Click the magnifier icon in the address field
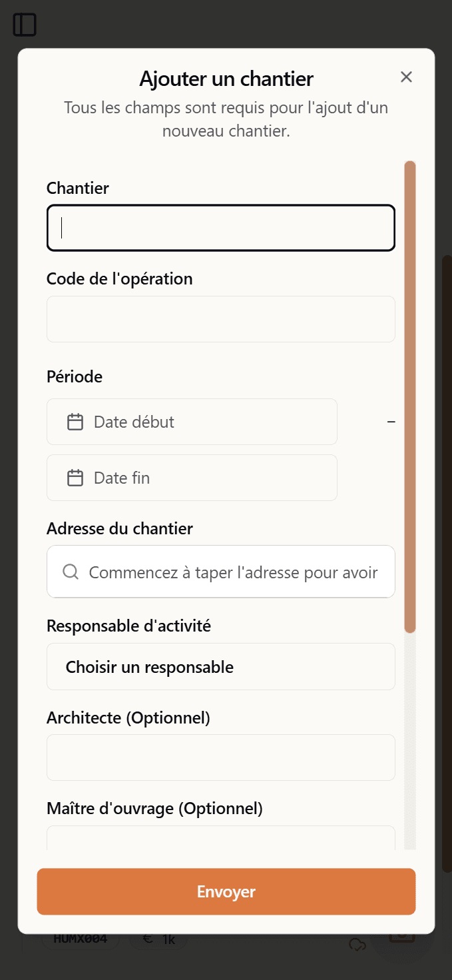 tap(70, 572)
